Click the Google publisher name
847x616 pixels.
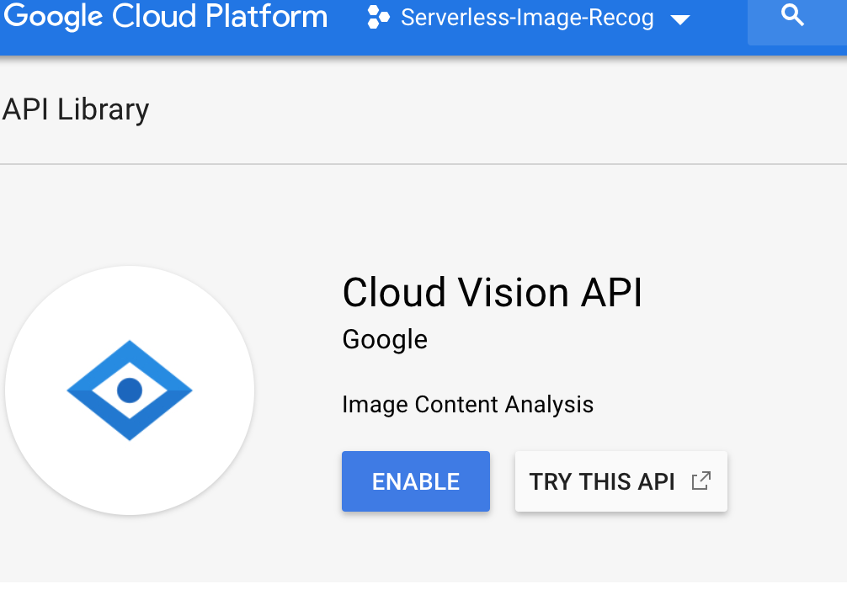pyautogui.click(x=385, y=340)
